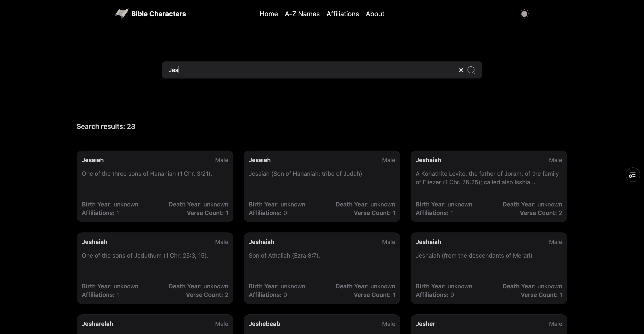Click the Bible scroll logo icon
The width and height of the screenshot is (644, 334).
click(122, 13)
